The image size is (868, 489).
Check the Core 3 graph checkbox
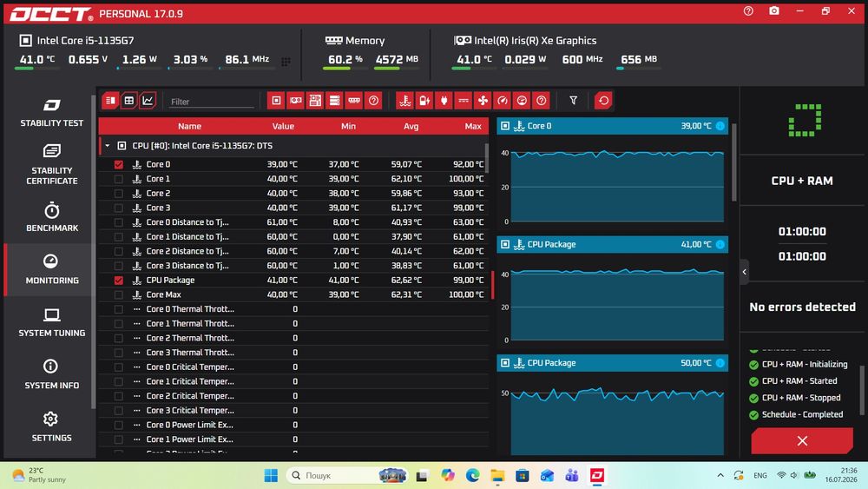(118, 208)
